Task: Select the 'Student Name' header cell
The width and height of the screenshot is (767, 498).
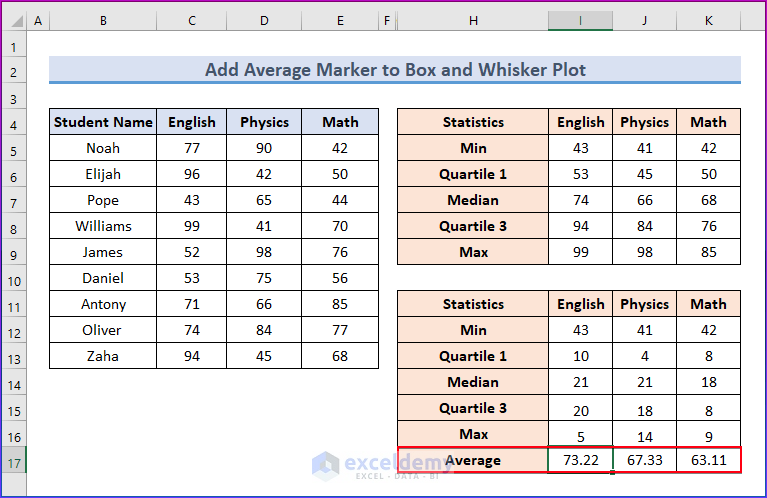Action: pyautogui.click(x=103, y=122)
